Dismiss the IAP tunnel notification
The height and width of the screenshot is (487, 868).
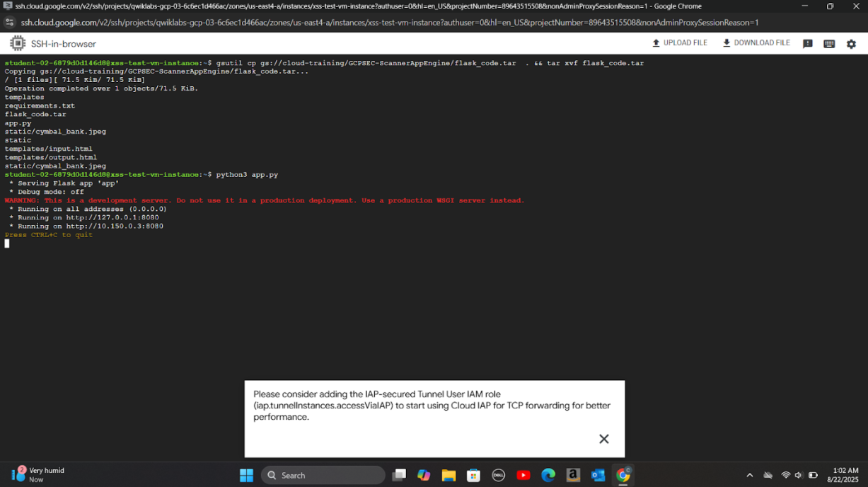coord(603,439)
